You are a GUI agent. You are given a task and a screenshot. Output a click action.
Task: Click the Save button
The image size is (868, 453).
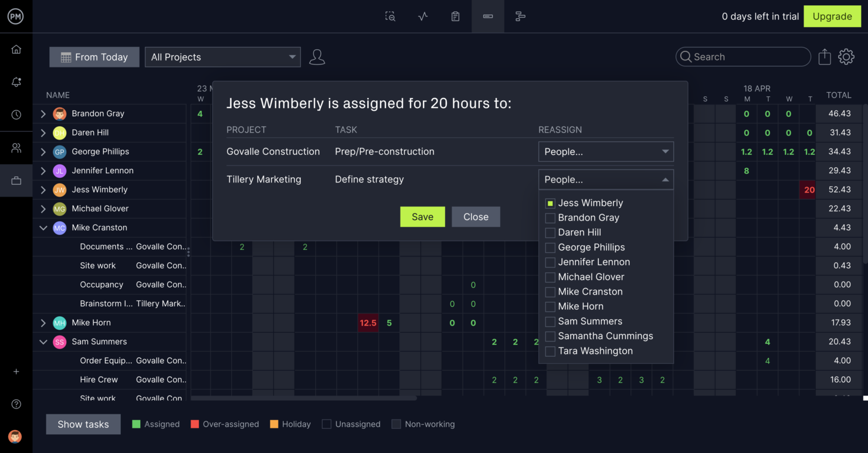422,217
